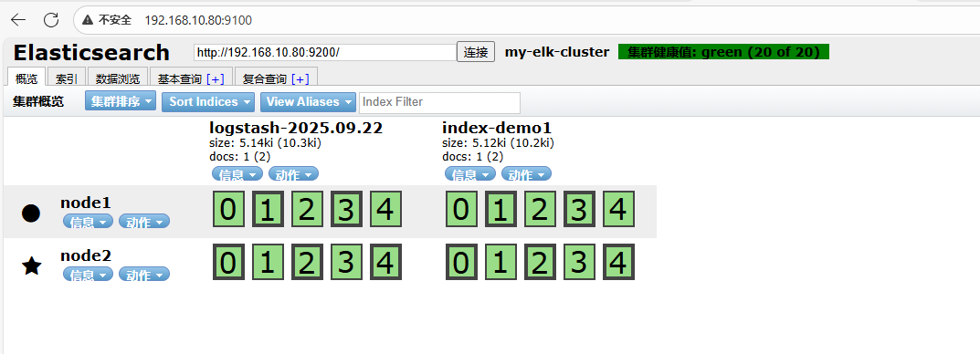980x354 pixels.
Task: Click the node2 master star icon
Action: tap(31, 266)
